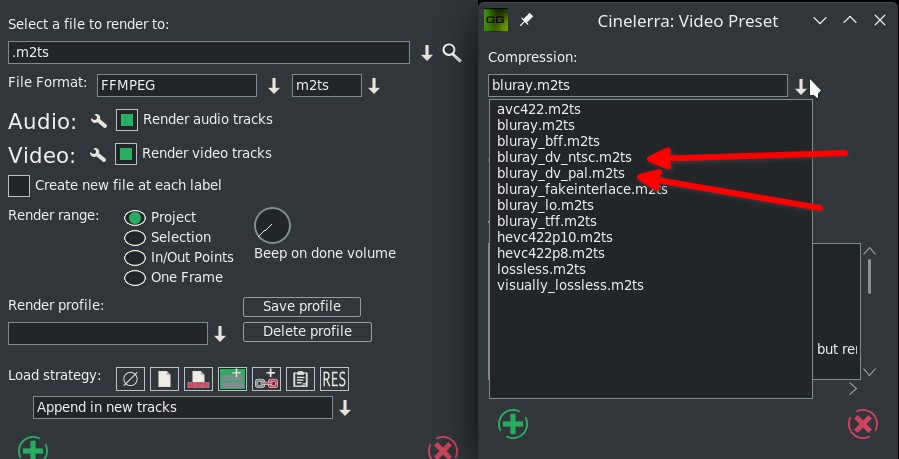Screen dimensions: 899x459
Task: Select 'Concatenate to existing tracks' chain icon
Action: pyautogui.click(x=266, y=379)
